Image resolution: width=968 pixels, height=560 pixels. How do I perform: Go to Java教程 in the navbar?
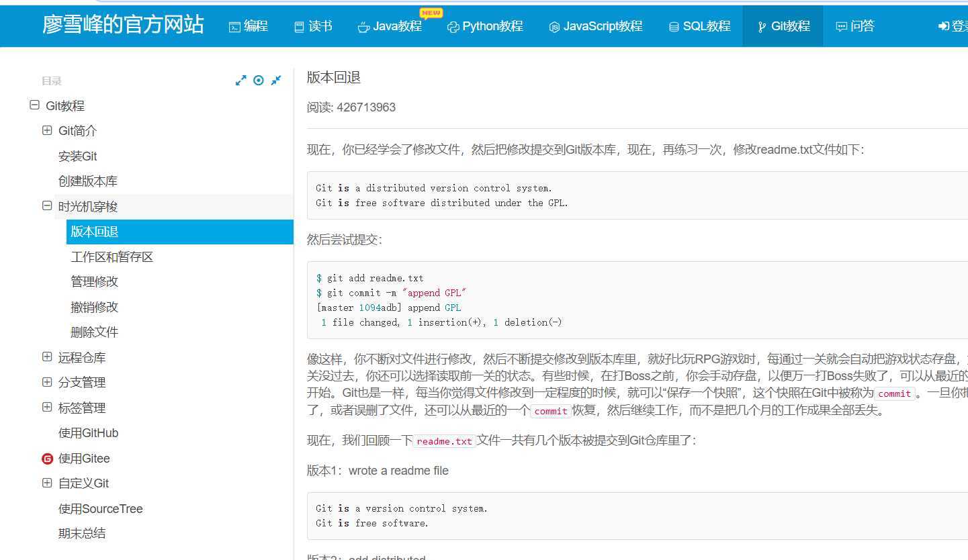[x=390, y=26]
